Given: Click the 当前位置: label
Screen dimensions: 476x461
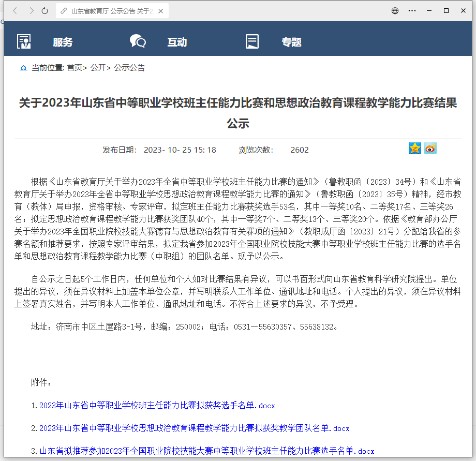Looking at the screenshot, I should (x=48, y=68).
